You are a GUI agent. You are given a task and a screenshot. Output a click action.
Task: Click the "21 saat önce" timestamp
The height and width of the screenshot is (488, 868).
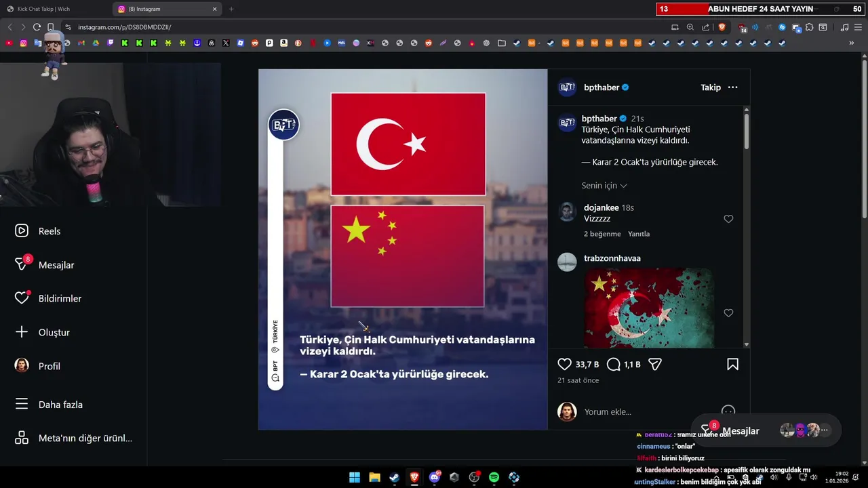[578, 380]
